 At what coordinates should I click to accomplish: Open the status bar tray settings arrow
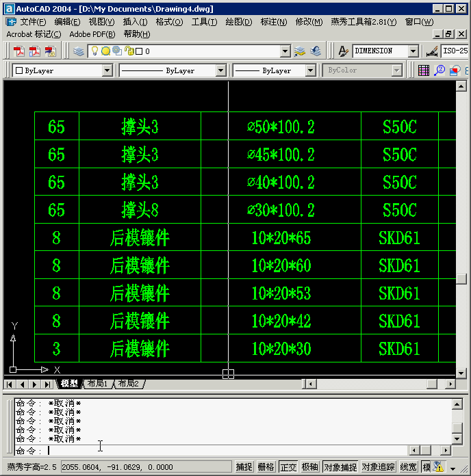coord(453,468)
